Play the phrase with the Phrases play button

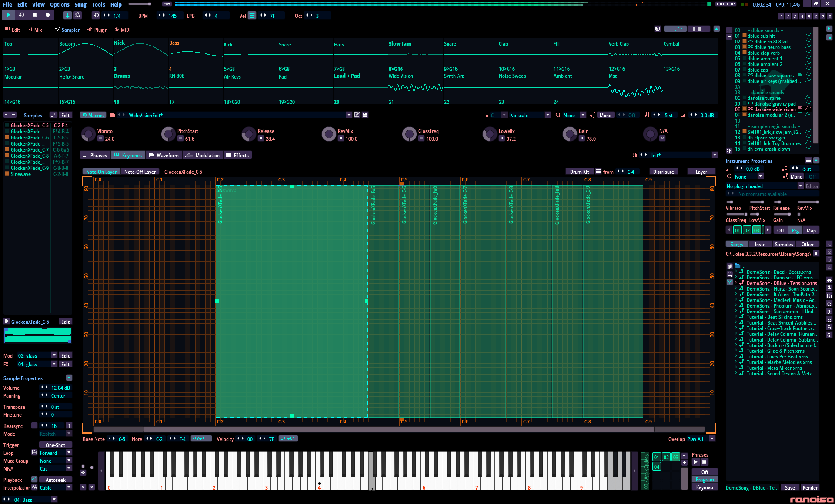coord(695,462)
